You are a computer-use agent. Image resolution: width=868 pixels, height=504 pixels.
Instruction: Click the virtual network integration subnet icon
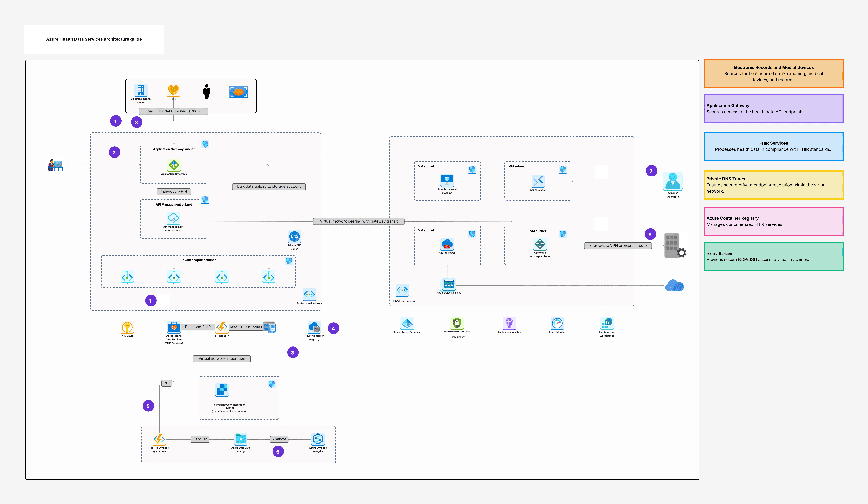click(x=222, y=390)
